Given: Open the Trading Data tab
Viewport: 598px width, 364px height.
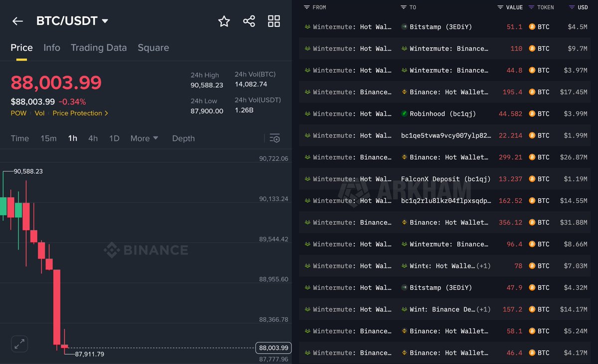Looking at the screenshot, I should coord(99,48).
